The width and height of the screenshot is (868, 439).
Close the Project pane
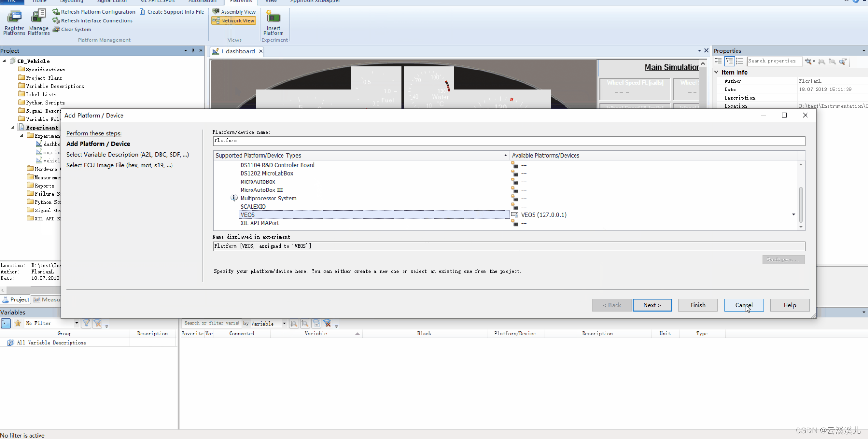pyautogui.click(x=201, y=50)
